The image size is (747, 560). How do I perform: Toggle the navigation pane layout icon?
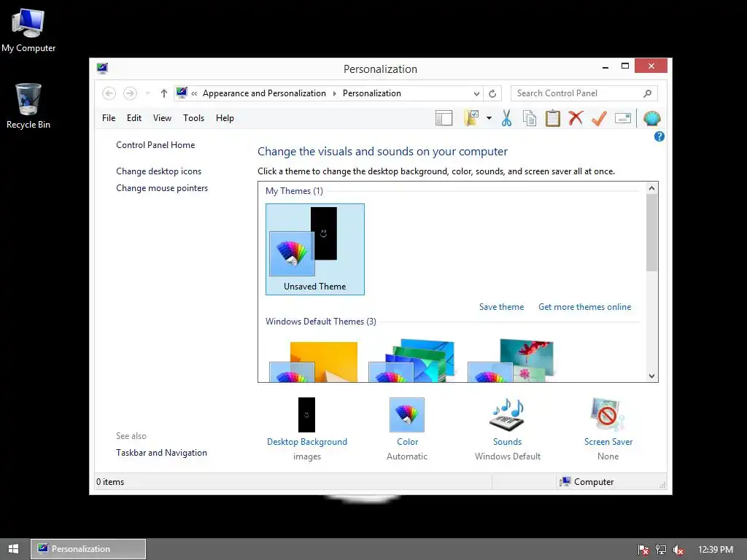coord(444,118)
